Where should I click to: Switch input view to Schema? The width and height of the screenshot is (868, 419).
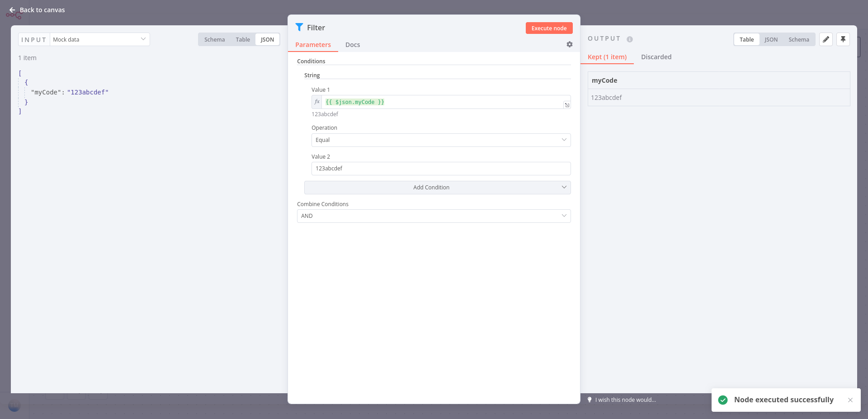tap(214, 40)
